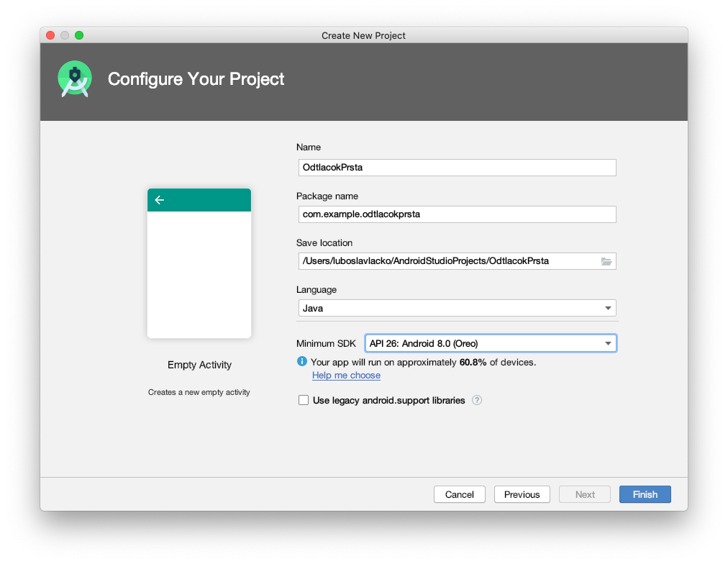Enable Use legacy android.support libraries checkbox
The width and height of the screenshot is (728, 564).
pyautogui.click(x=304, y=401)
